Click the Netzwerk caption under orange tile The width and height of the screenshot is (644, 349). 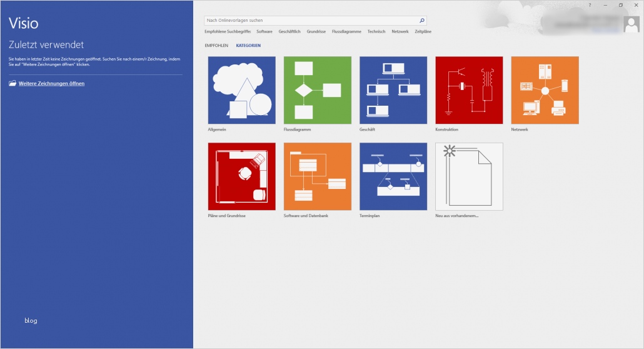point(520,129)
